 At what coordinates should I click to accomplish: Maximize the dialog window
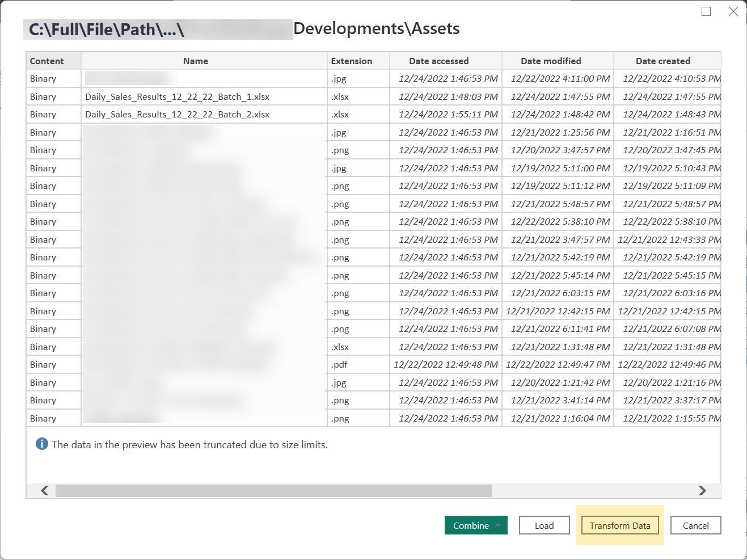click(706, 11)
